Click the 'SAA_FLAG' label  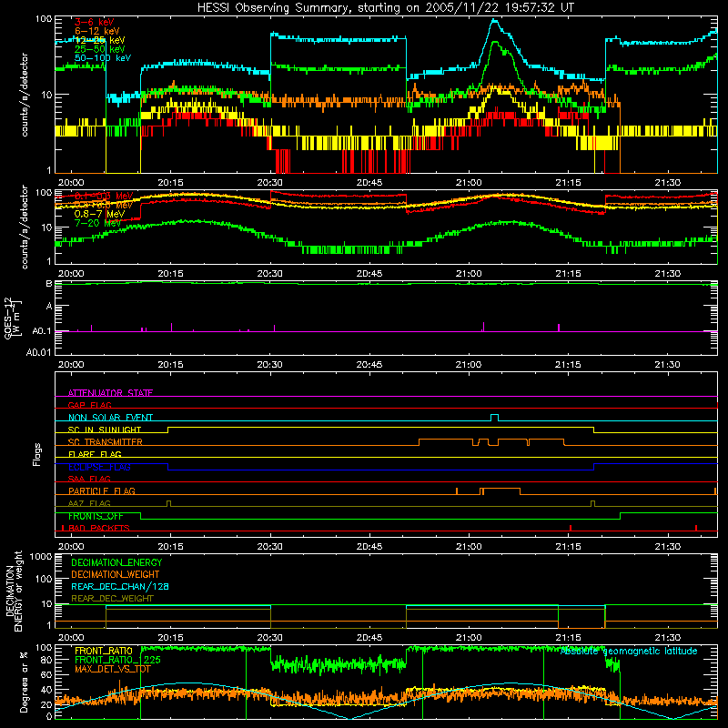coord(89,479)
